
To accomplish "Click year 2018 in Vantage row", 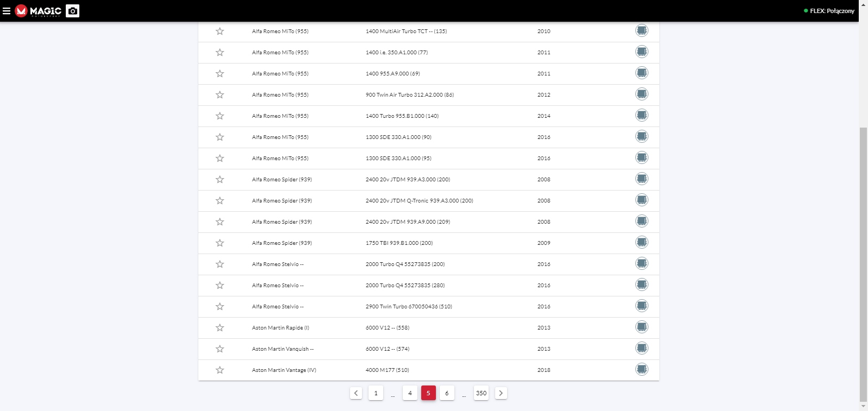I will click(x=544, y=370).
